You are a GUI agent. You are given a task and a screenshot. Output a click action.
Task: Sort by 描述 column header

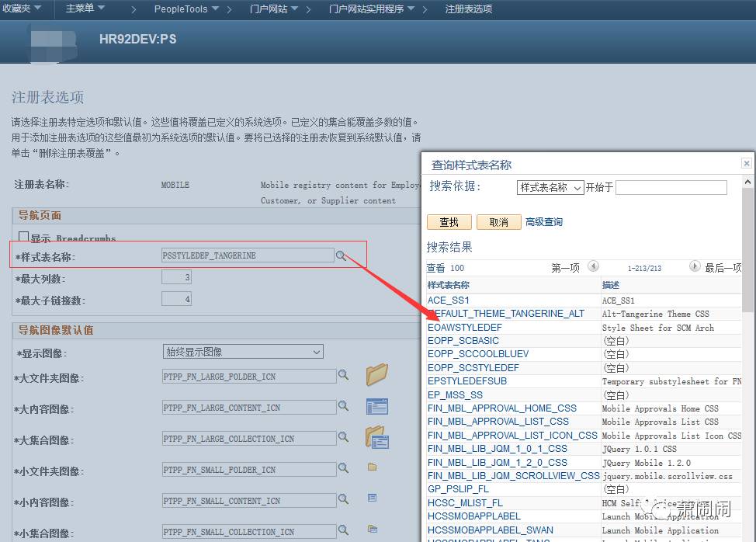(x=610, y=285)
